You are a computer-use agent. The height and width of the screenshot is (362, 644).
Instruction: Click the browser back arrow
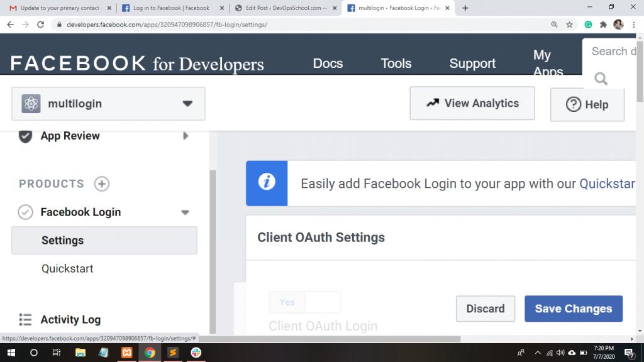[10, 25]
